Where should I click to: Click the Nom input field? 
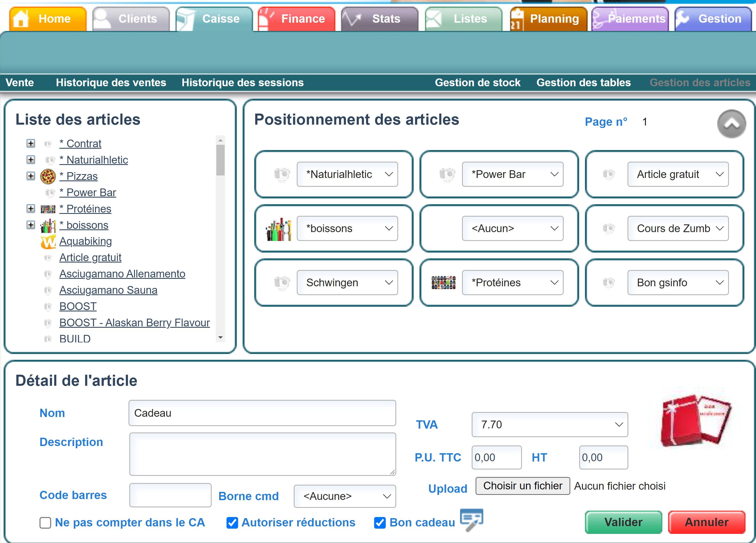(x=262, y=413)
